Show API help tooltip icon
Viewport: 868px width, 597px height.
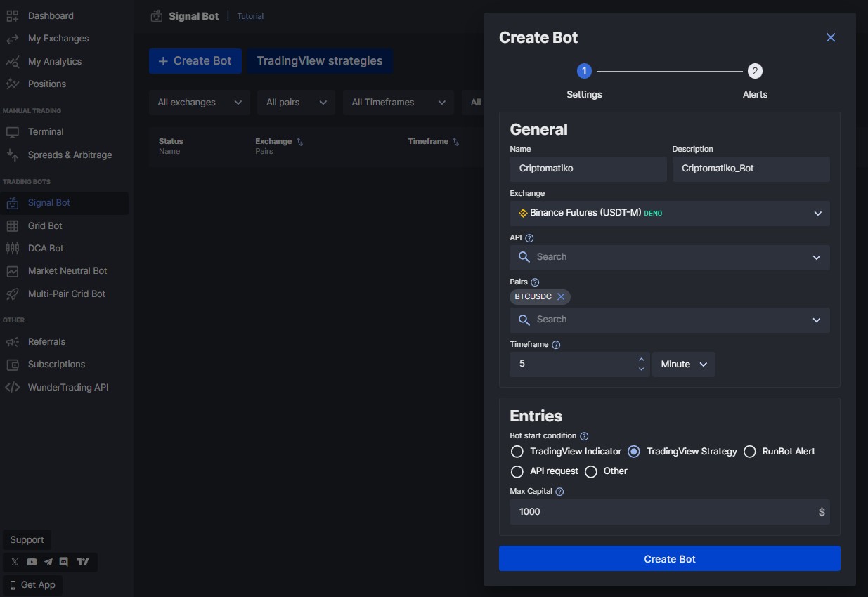529,238
